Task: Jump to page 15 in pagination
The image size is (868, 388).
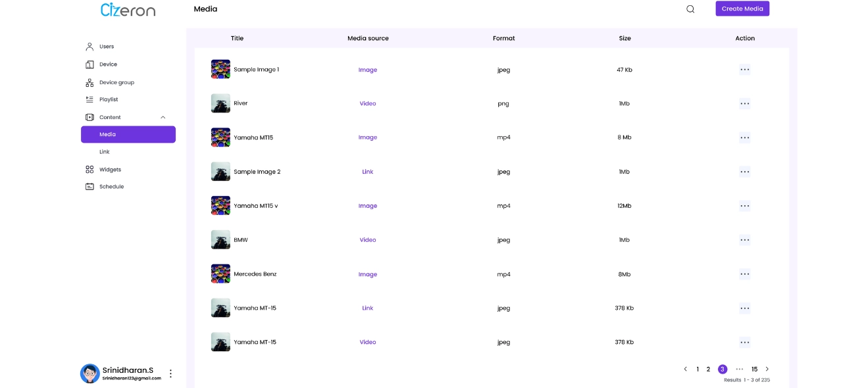Action: coord(754,369)
